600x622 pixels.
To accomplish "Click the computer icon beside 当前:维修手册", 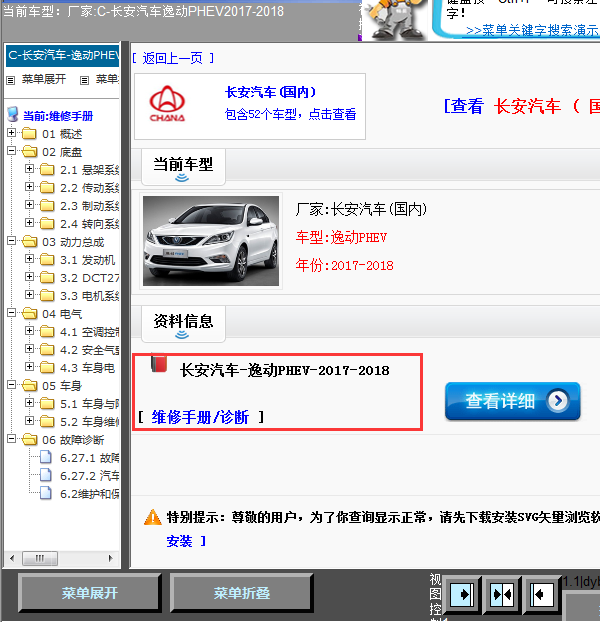I will (x=13, y=114).
